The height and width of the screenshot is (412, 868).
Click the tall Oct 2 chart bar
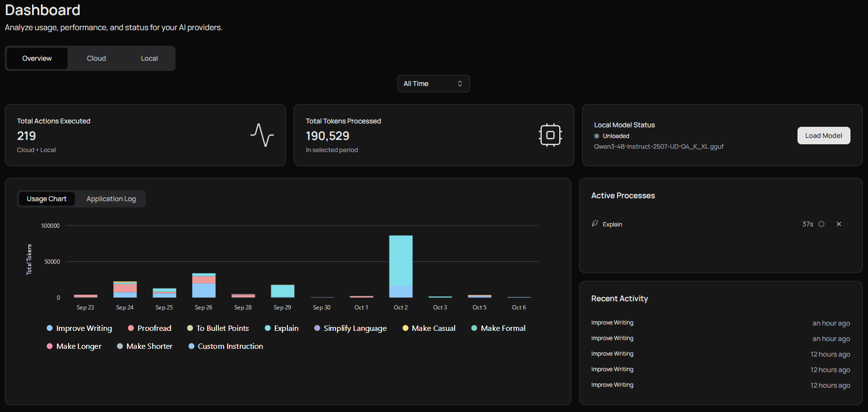click(x=401, y=266)
